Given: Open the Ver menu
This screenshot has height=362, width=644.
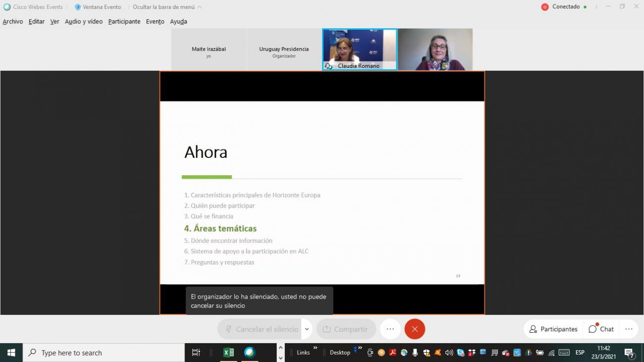Looking at the screenshot, I should coord(54,21).
